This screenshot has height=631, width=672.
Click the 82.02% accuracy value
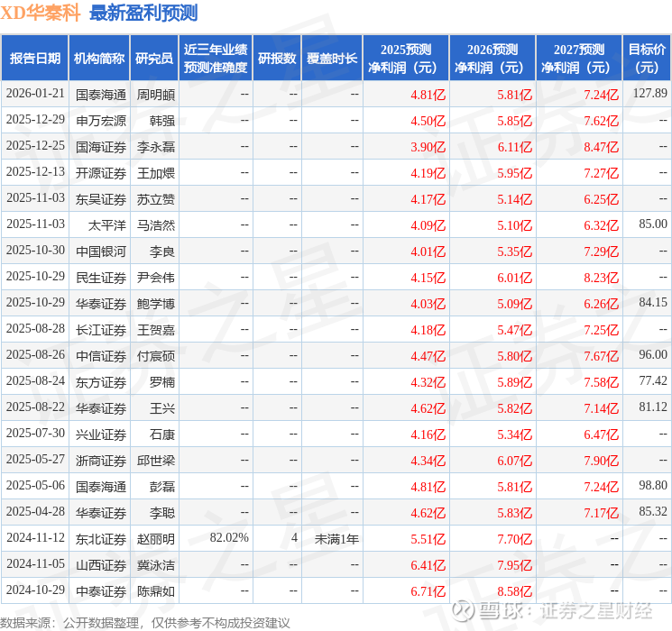click(x=229, y=537)
